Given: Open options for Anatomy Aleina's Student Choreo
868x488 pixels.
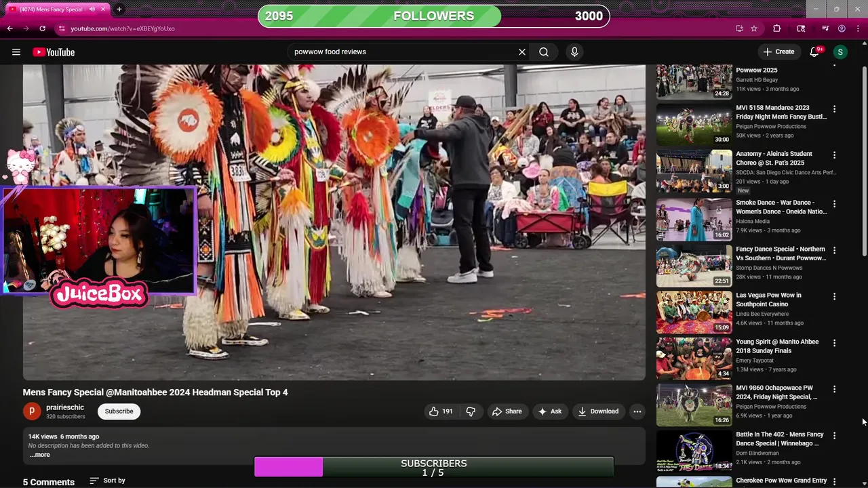Looking at the screenshot, I should tap(834, 155).
